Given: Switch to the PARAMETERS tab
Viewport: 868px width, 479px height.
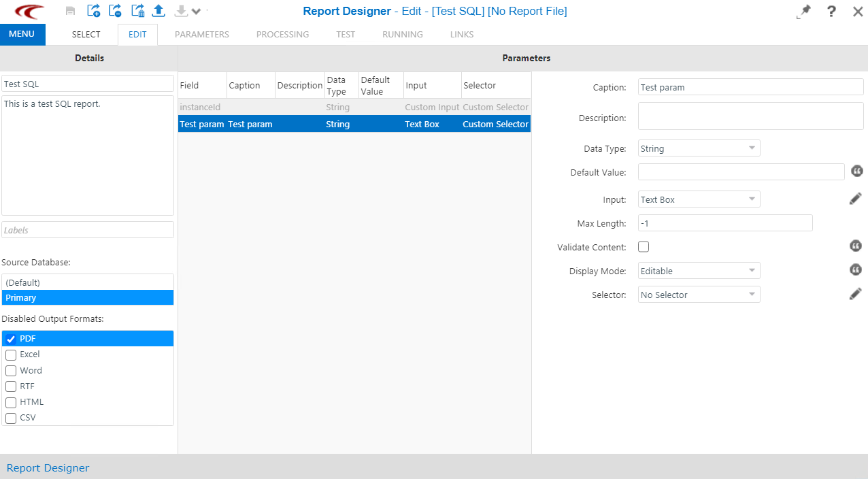Looking at the screenshot, I should tap(201, 34).
